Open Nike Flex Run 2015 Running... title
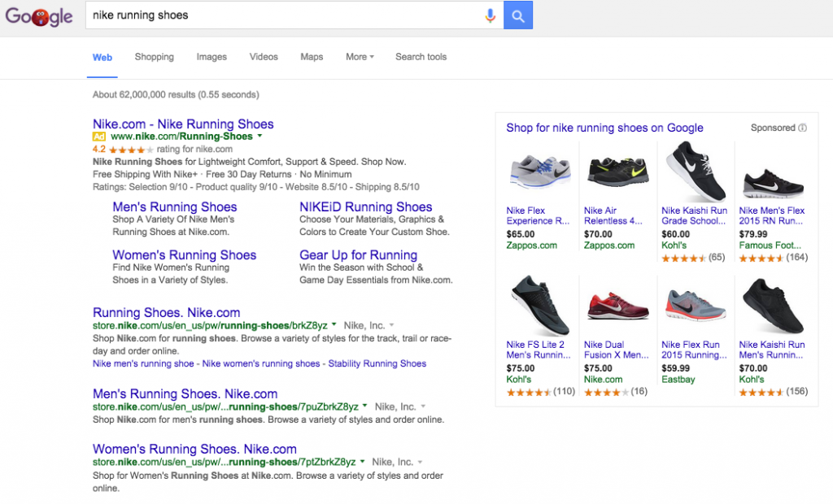 pos(694,350)
